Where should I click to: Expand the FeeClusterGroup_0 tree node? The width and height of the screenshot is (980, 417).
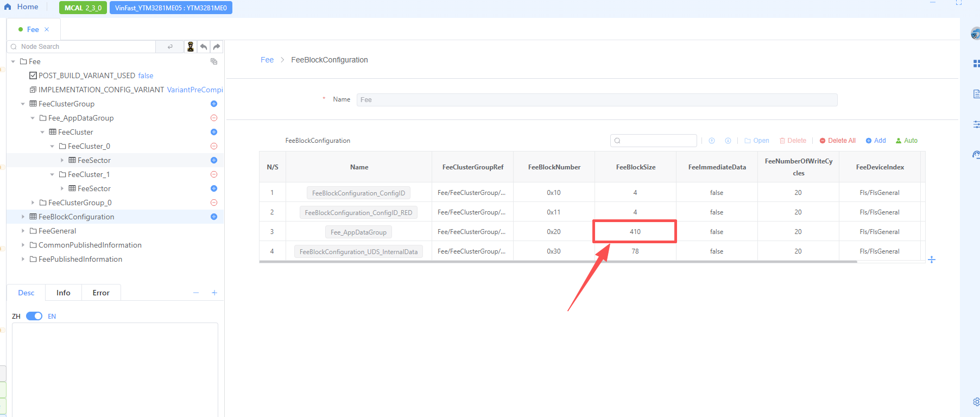click(33, 203)
